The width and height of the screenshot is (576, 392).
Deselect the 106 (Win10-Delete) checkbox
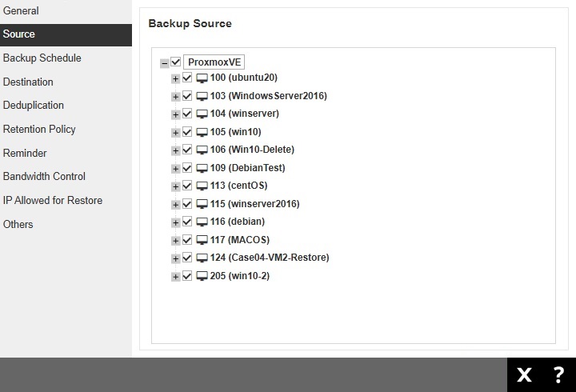[x=187, y=150]
